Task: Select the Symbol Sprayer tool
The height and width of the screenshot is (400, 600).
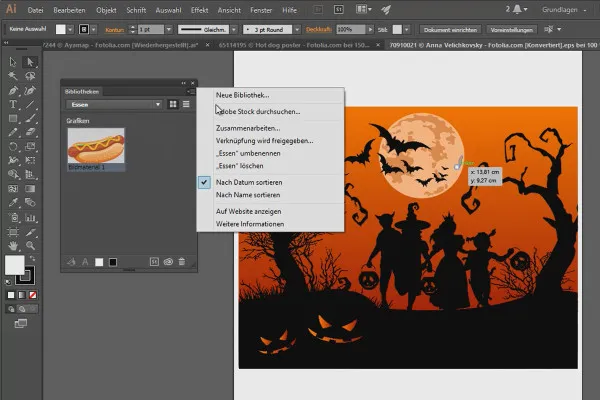Action: click(13, 218)
